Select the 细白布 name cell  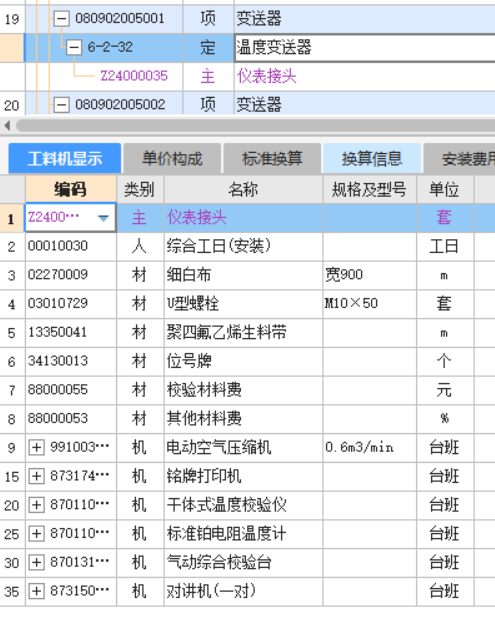click(243, 275)
